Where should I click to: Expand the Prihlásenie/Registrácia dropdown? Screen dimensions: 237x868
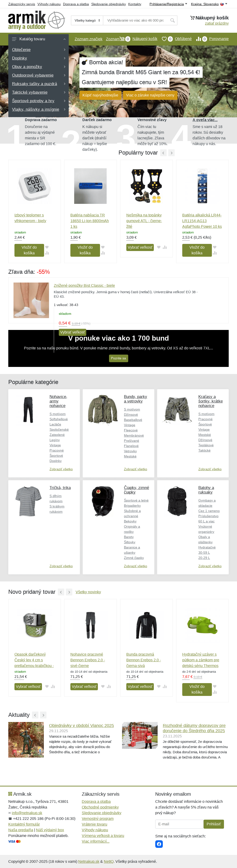[x=168, y=4]
